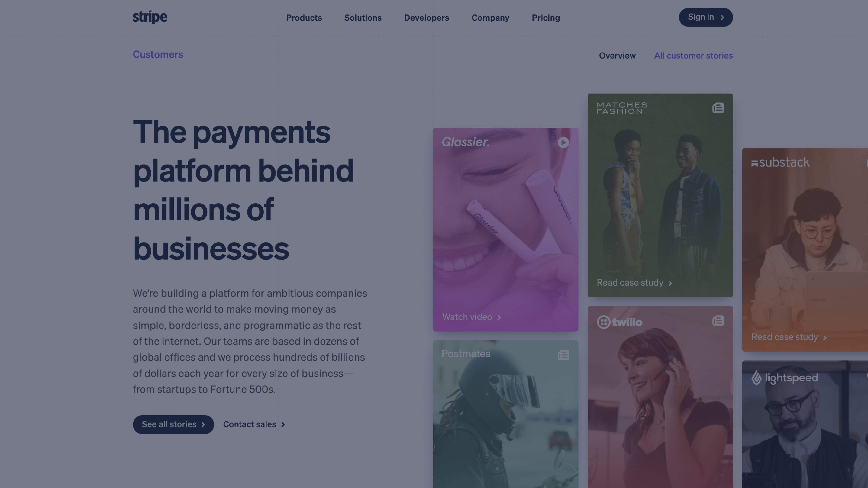Click See all stories button
Viewport: 868px width, 488px height.
(173, 424)
